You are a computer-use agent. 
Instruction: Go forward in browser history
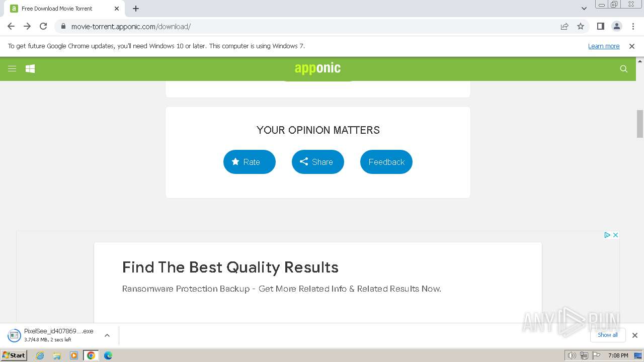pos(27,26)
